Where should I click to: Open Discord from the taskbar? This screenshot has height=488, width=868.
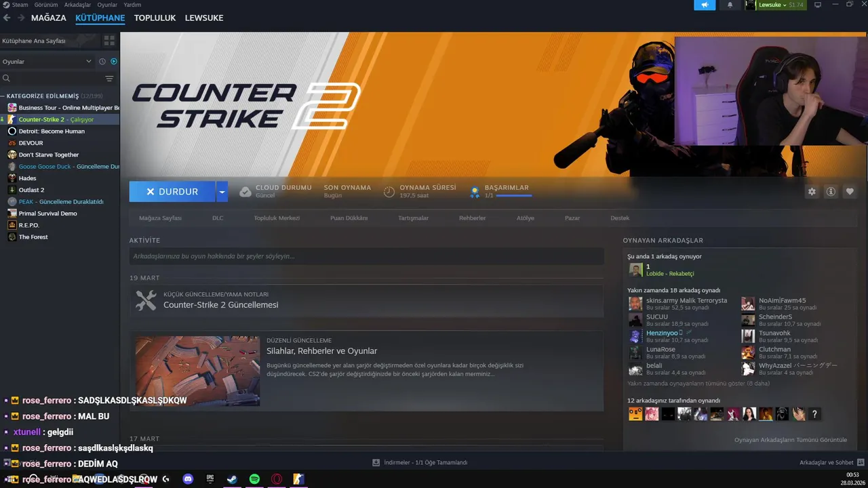[x=188, y=479]
